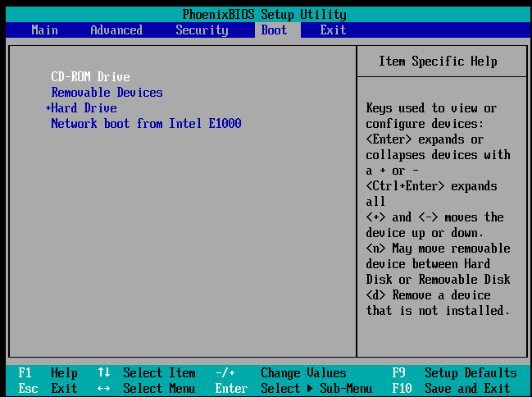The width and height of the screenshot is (532, 397).
Task: Click the -/+ Change Values hint
Action: [x=281, y=372]
